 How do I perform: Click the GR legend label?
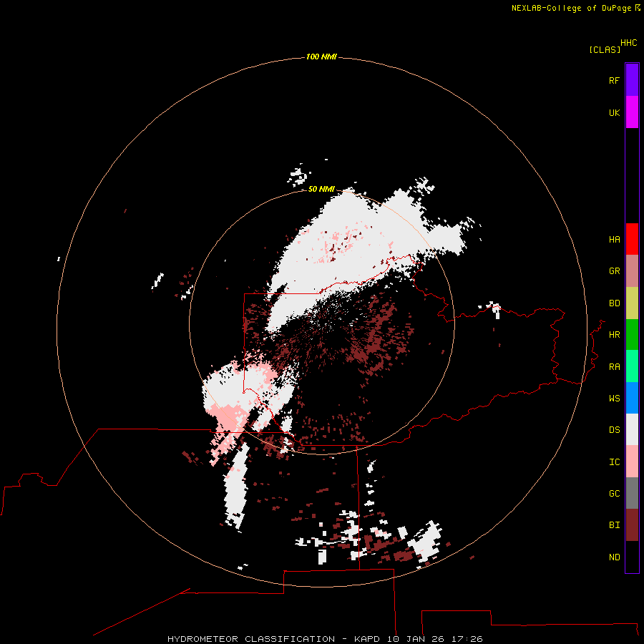click(x=614, y=271)
